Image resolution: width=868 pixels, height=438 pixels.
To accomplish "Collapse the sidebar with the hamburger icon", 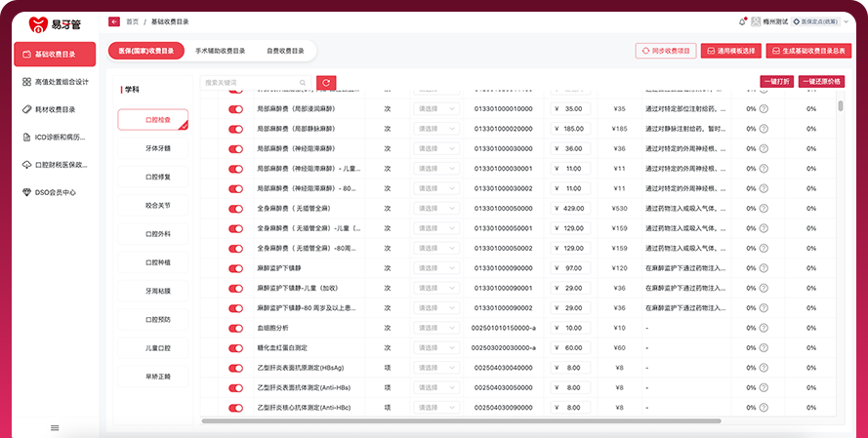I will [x=55, y=427].
